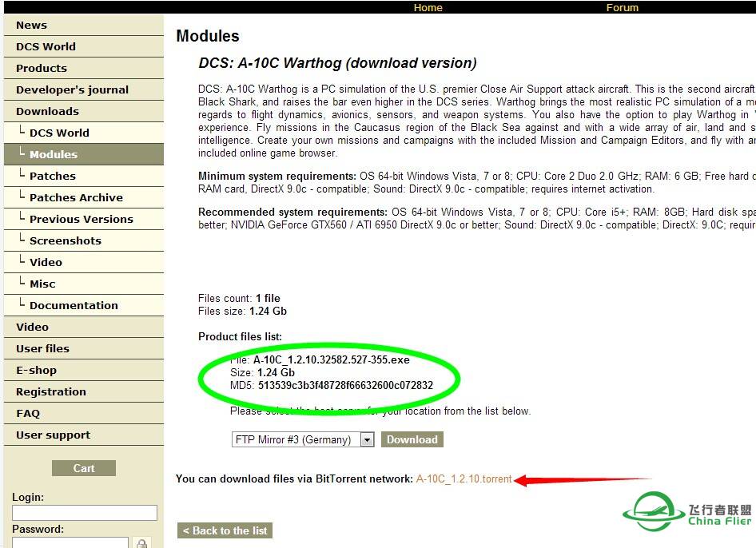756x548 pixels.
Task: Click Minimum system requirements label
Action: [x=277, y=176]
